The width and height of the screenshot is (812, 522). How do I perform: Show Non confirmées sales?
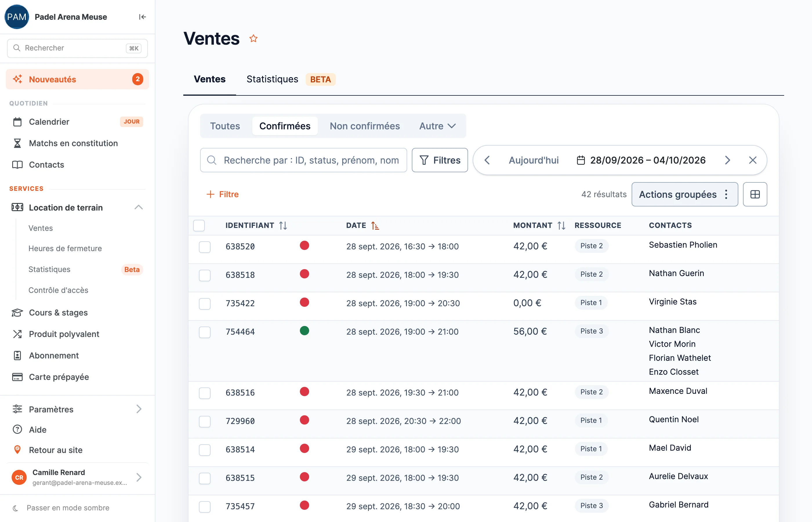[x=365, y=126]
